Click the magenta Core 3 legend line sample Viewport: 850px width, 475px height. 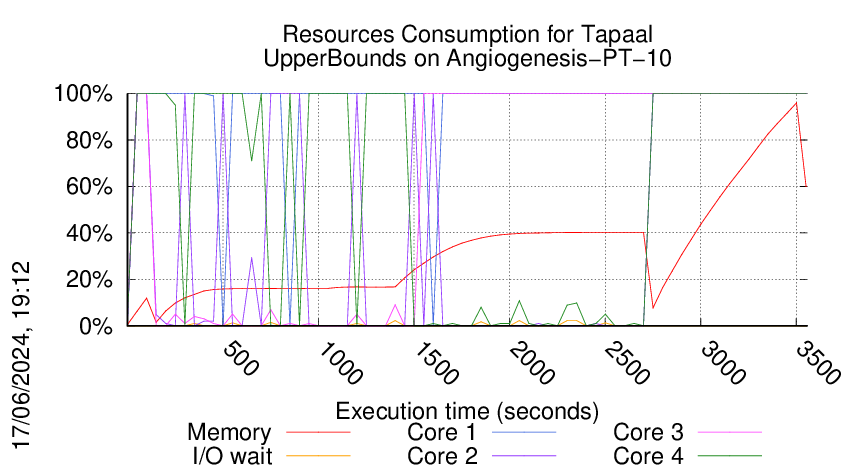pyautogui.click(x=730, y=433)
